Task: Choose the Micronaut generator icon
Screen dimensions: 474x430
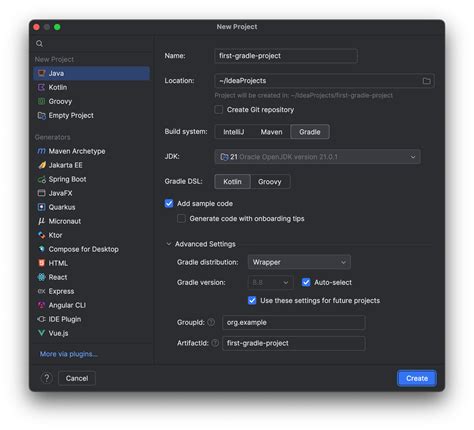Action: pos(41,221)
